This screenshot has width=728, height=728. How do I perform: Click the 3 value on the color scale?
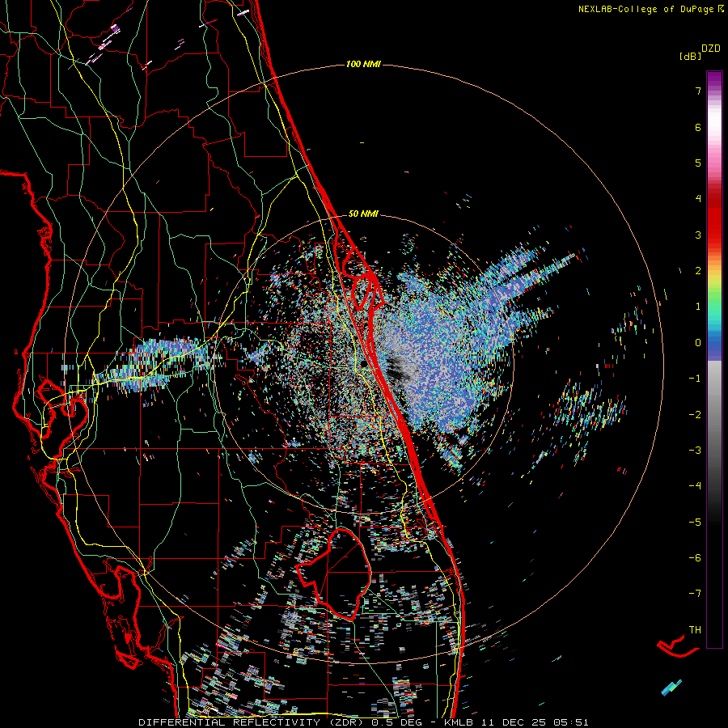(698, 235)
